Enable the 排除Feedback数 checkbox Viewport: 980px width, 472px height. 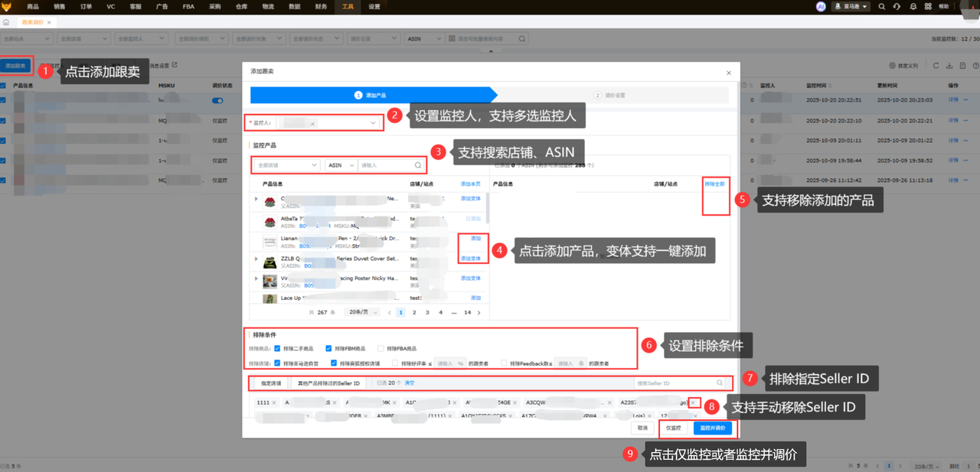[x=502, y=363]
